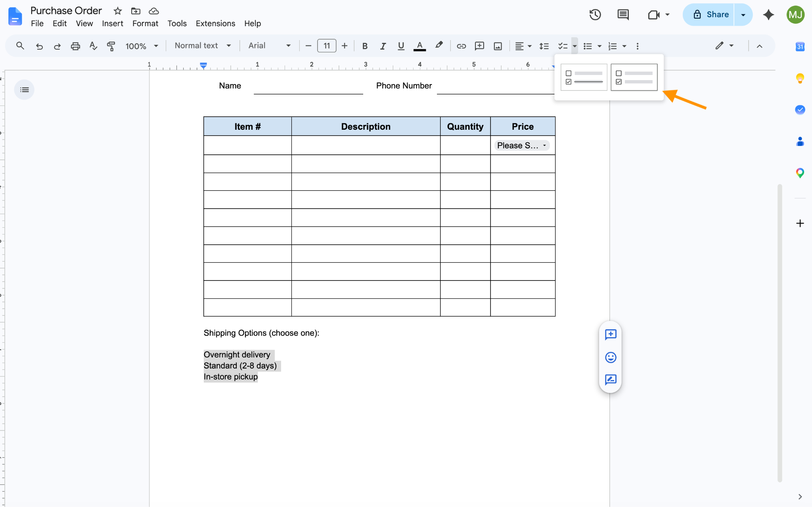Start a Meet video call
This screenshot has width=812, height=507.
pos(654,15)
